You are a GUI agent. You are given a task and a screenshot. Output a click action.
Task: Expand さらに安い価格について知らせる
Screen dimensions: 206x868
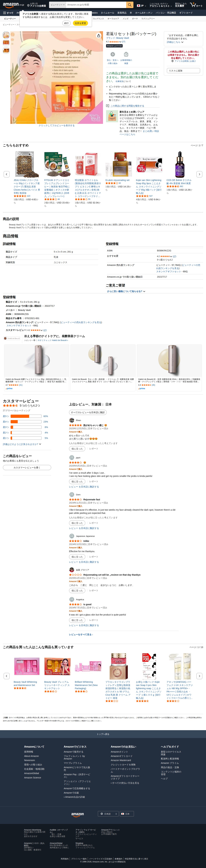click(x=126, y=291)
